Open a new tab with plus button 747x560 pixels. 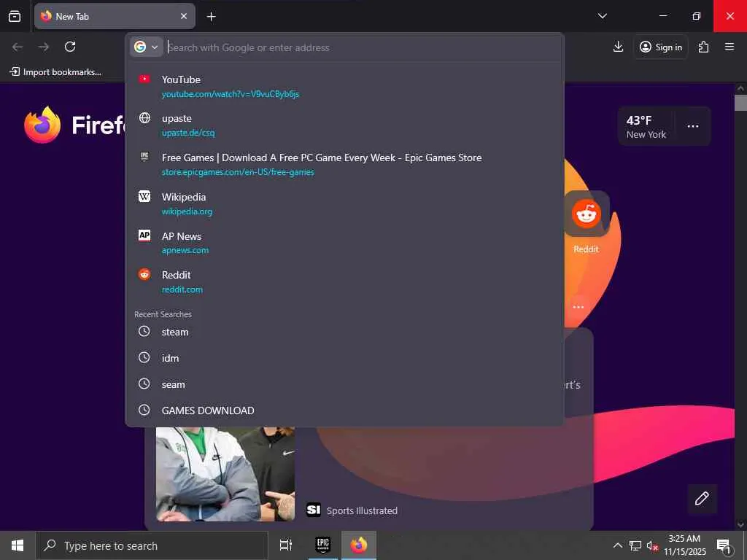coord(211,17)
